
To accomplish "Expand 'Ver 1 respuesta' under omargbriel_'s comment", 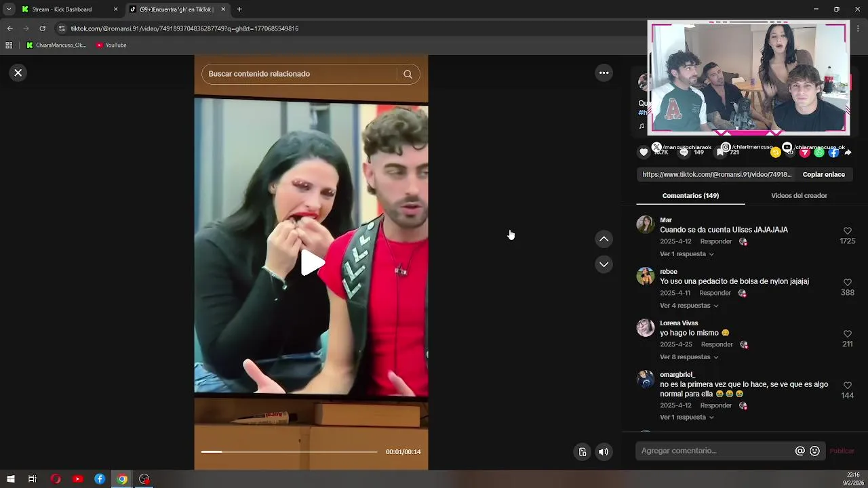I will click(x=687, y=418).
